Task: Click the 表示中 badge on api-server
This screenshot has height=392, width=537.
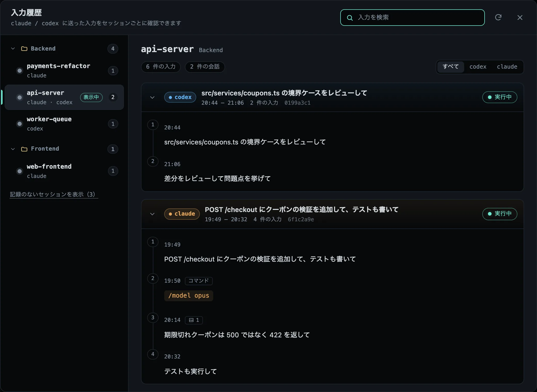Action: [91, 97]
